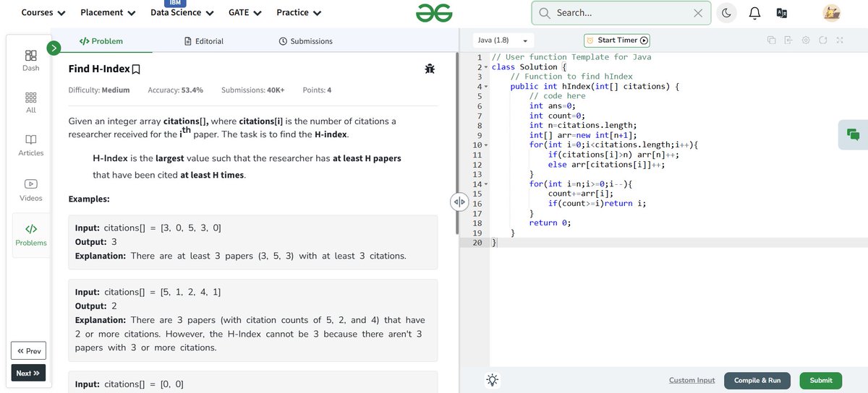Expand the Data Science menu
Screen dimensions: 868x393
point(182,13)
